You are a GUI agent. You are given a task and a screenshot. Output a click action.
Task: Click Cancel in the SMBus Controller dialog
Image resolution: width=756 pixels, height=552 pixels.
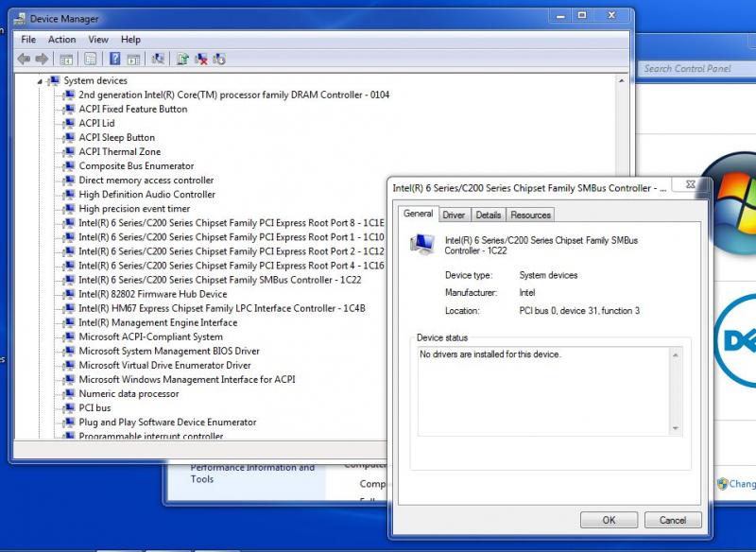tap(673, 520)
